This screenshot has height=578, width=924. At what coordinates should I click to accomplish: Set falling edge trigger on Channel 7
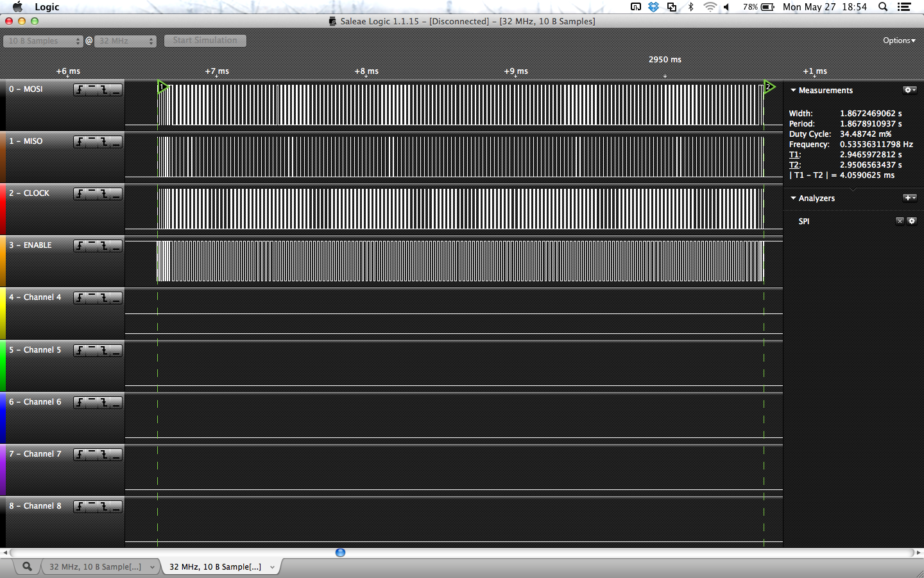pos(104,455)
